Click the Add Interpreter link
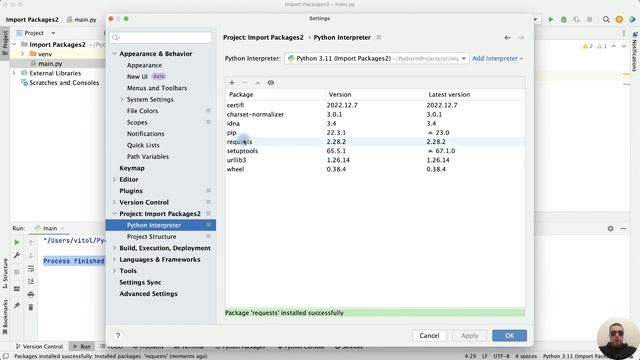 (498, 58)
